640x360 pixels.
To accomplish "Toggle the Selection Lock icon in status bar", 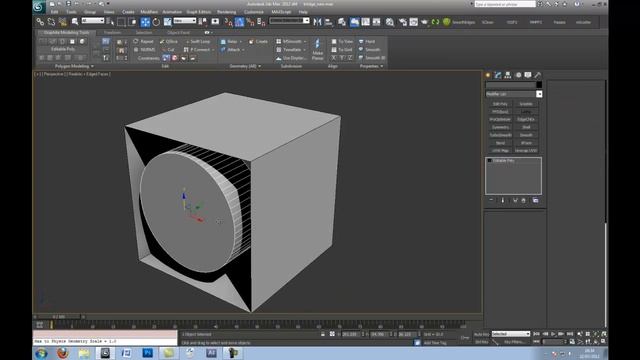I will pyautogui.click(x=323, y=334).
